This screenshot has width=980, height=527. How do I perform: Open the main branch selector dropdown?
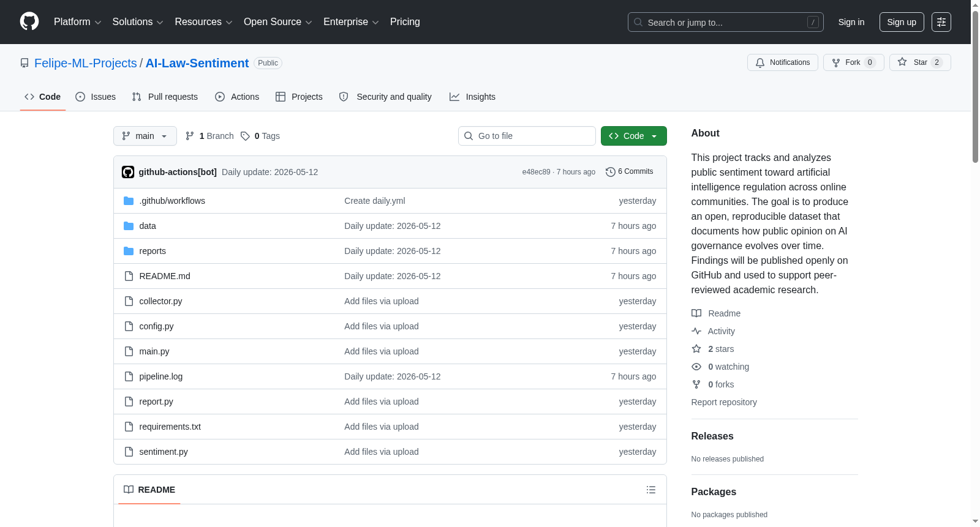145,136
